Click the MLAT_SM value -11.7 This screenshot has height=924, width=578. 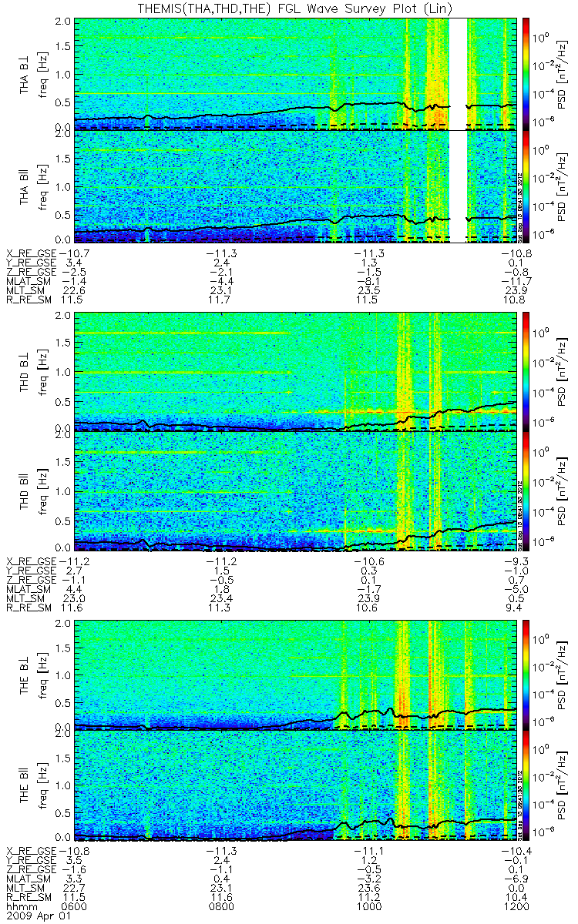(x=517, y=283)
